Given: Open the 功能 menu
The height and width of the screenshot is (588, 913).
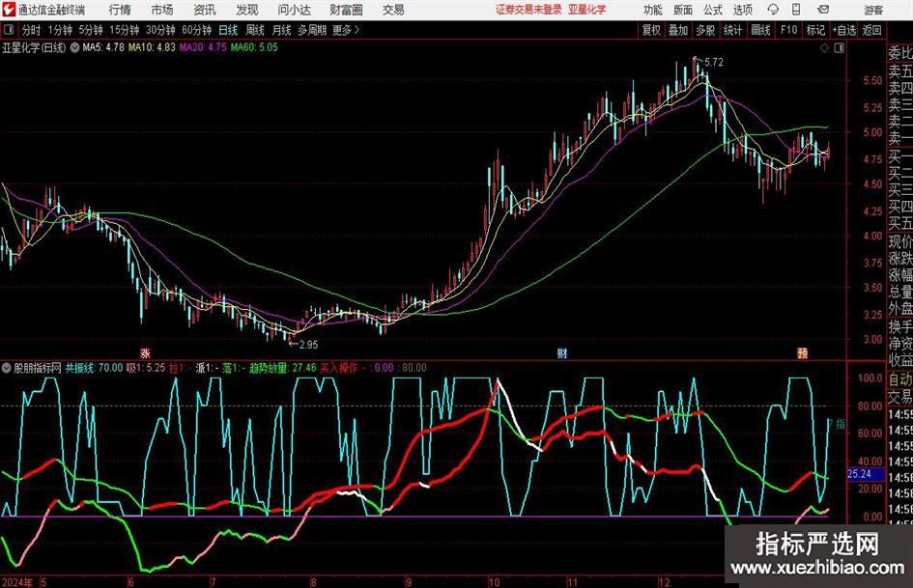Looking at the screenshot, I should (653, 10).
